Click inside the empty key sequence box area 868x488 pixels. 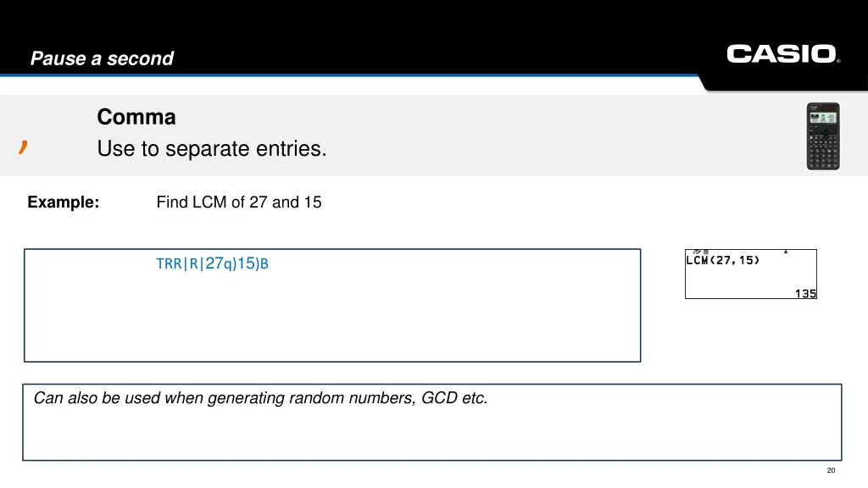pos(332,321)
